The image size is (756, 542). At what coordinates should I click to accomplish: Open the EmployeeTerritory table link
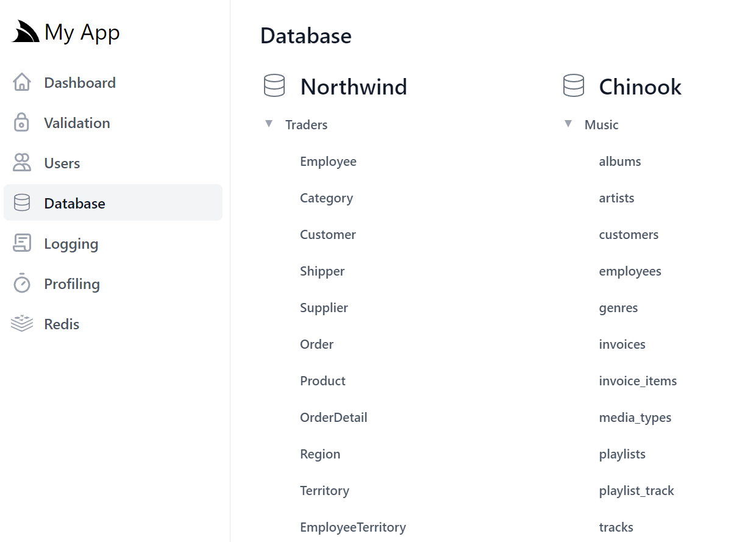coord(353,527)
